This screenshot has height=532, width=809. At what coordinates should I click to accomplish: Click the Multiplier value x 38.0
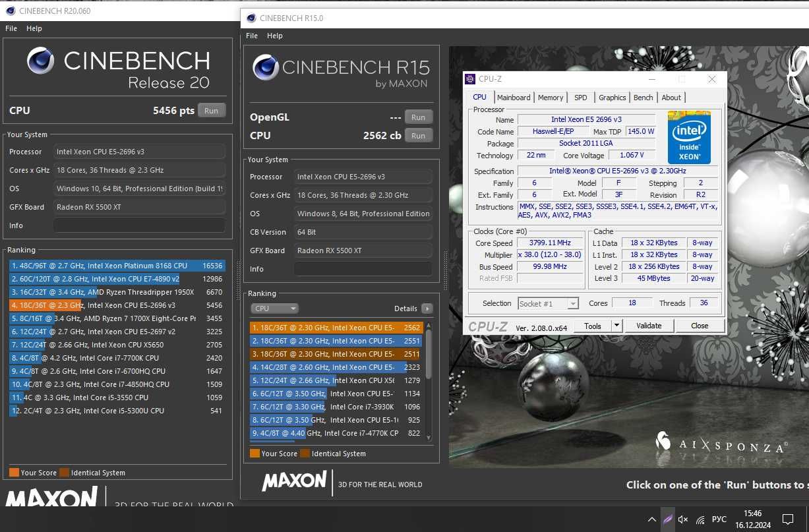(x=550, y=254)
